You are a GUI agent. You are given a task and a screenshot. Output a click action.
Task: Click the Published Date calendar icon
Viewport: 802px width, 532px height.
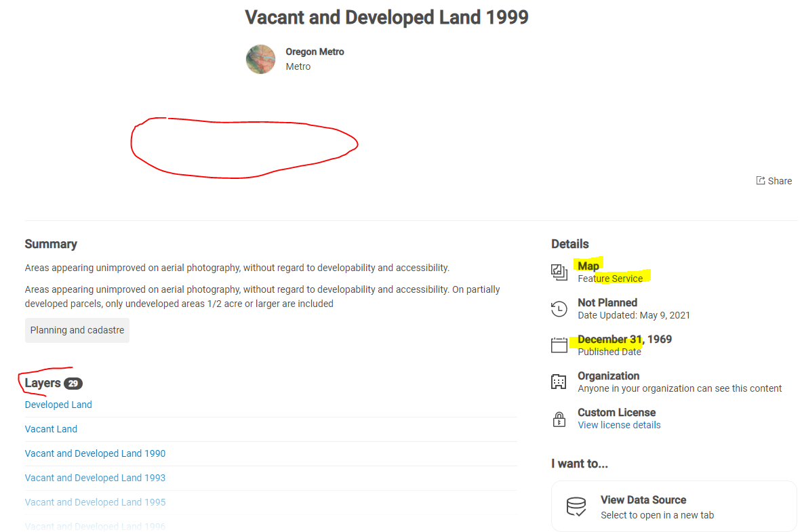tap(559, 346)
